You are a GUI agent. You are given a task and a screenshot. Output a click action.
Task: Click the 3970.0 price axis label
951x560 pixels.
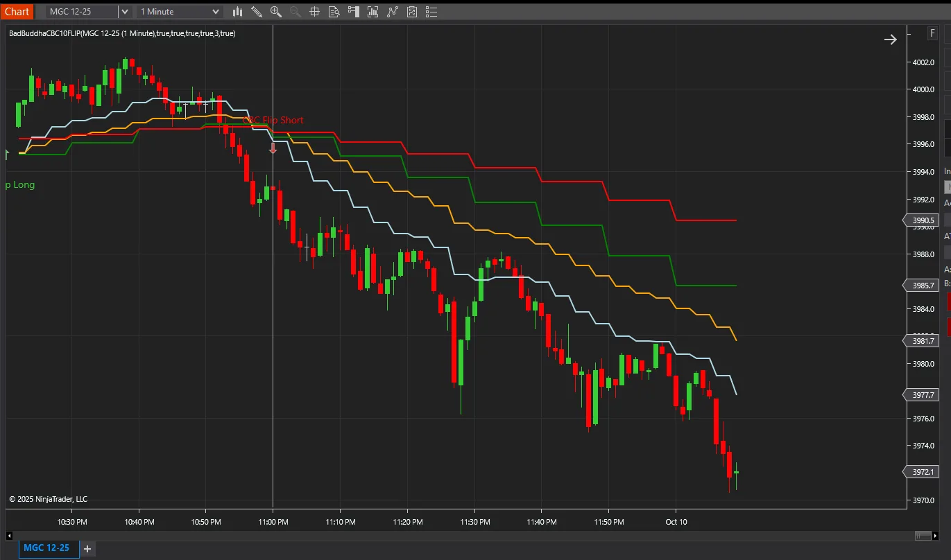click(x=923, y=500)
